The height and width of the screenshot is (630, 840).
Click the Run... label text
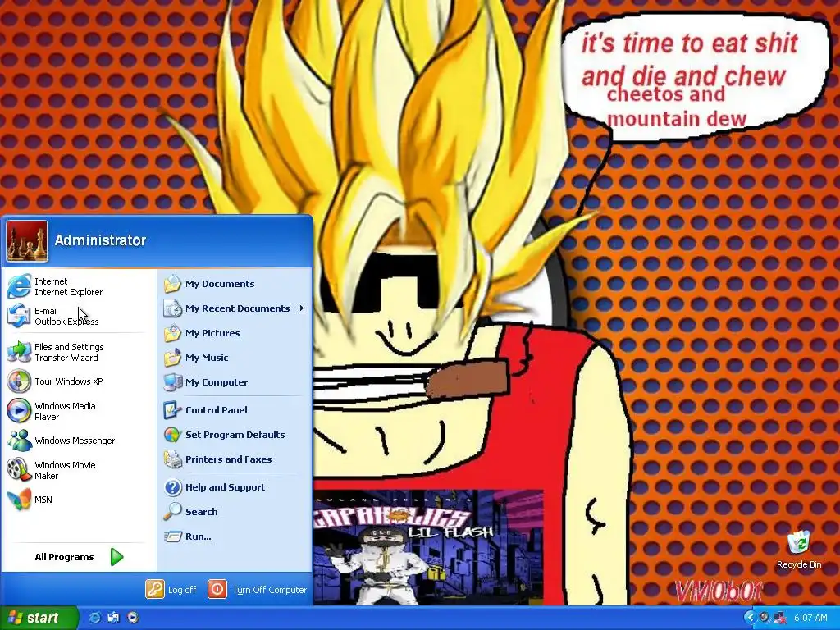(199, 536)
